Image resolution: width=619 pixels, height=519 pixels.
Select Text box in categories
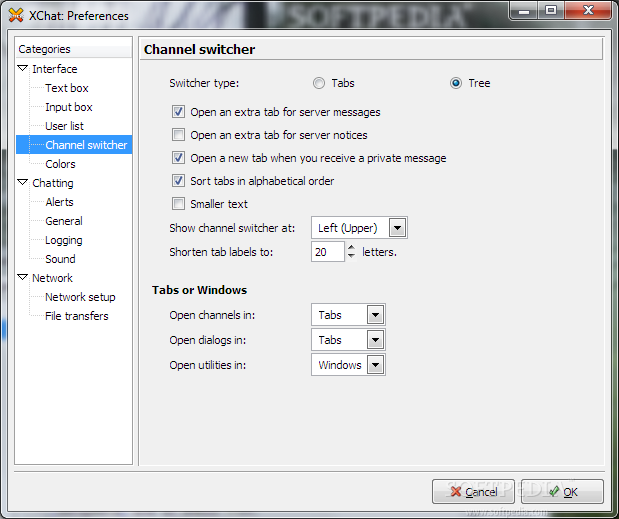point(67,88)
